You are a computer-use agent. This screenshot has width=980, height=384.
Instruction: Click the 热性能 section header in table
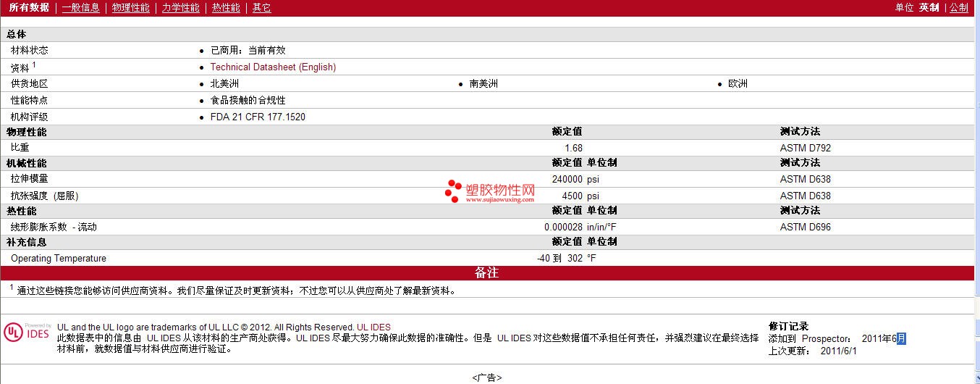click(22, 210)
